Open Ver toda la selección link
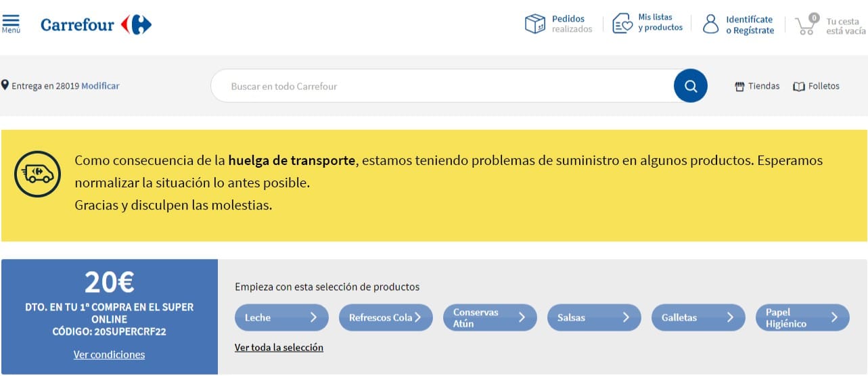This screenshot has height=376, width=868. click(x=279, y=347)
